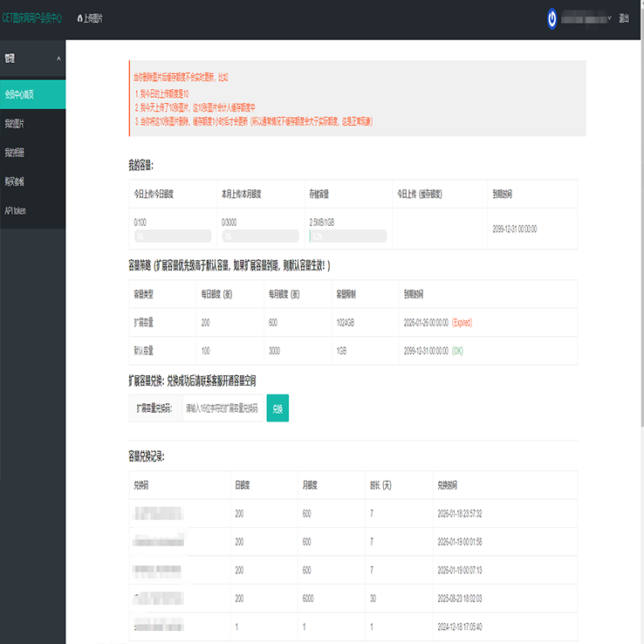Click the red Expired status label
644x644 pixels.
pos(462,322)
